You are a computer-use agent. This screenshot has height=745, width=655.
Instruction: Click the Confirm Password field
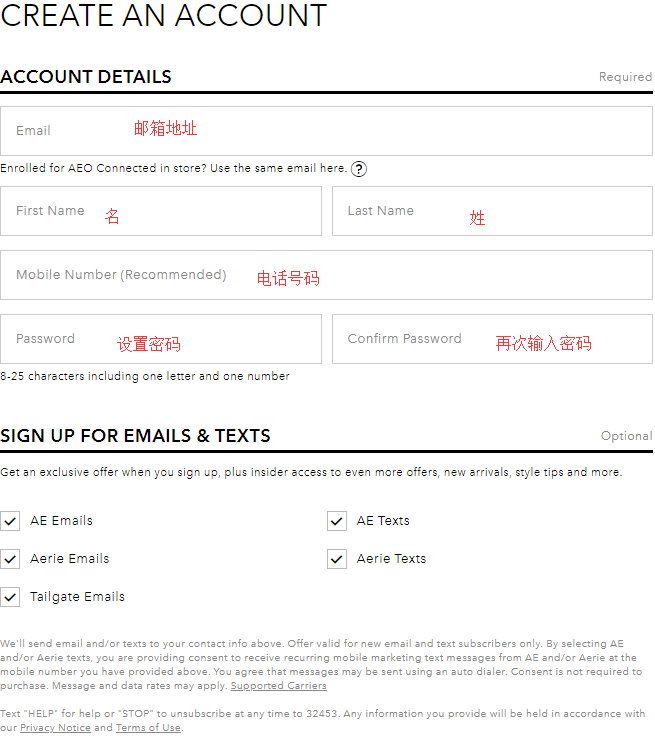point(492,339)
